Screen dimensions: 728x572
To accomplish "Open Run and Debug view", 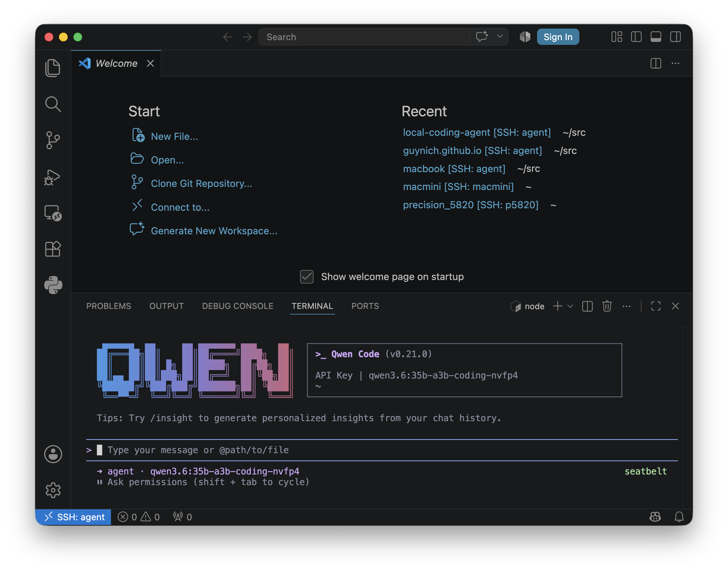I will [x=53, y=177].
